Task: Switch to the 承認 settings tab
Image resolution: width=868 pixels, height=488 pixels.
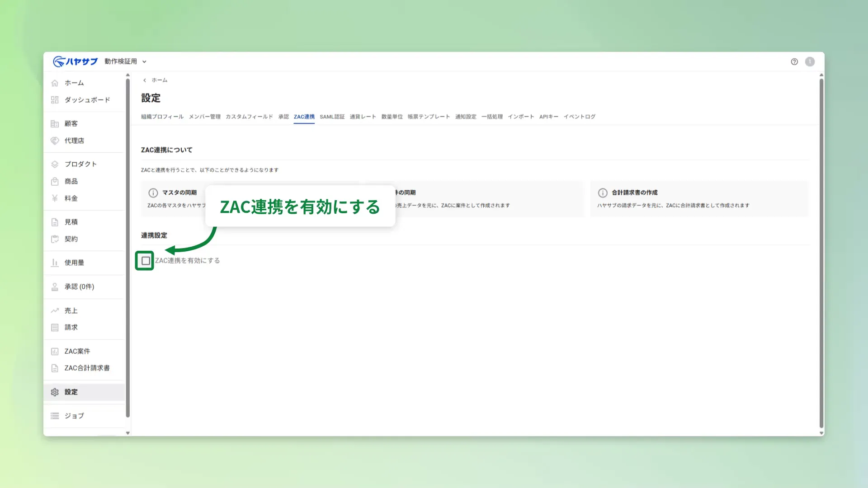Action: (283, 117)
